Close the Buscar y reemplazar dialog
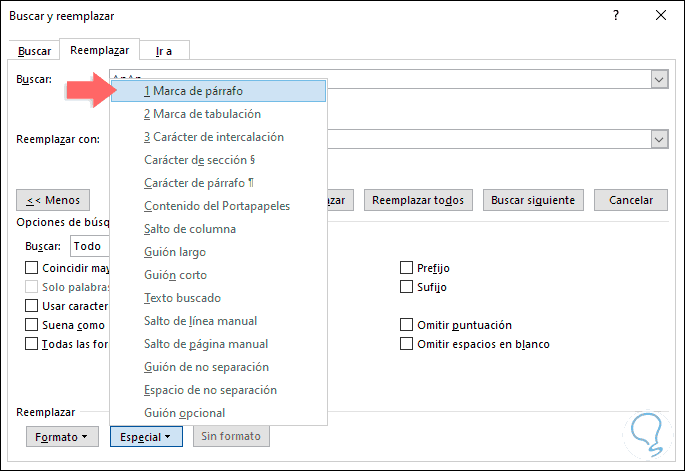This screenshot has width=685, height=471. [661, 16]
